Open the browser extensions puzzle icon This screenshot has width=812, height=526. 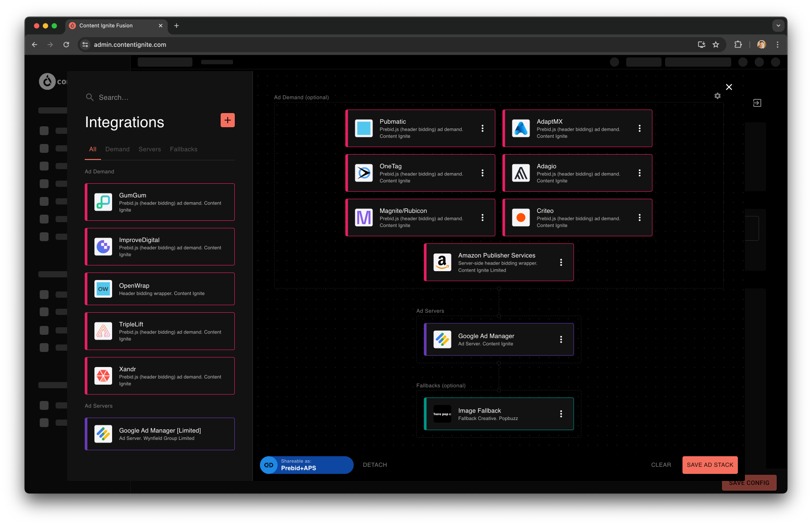pos(738,45)
